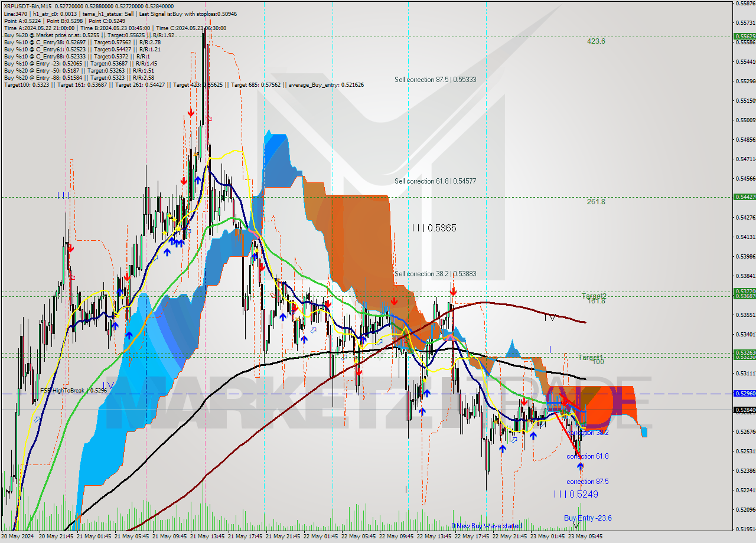
Task: Click the '22 May 09:45' time axis label
Action: click(396, 537)
